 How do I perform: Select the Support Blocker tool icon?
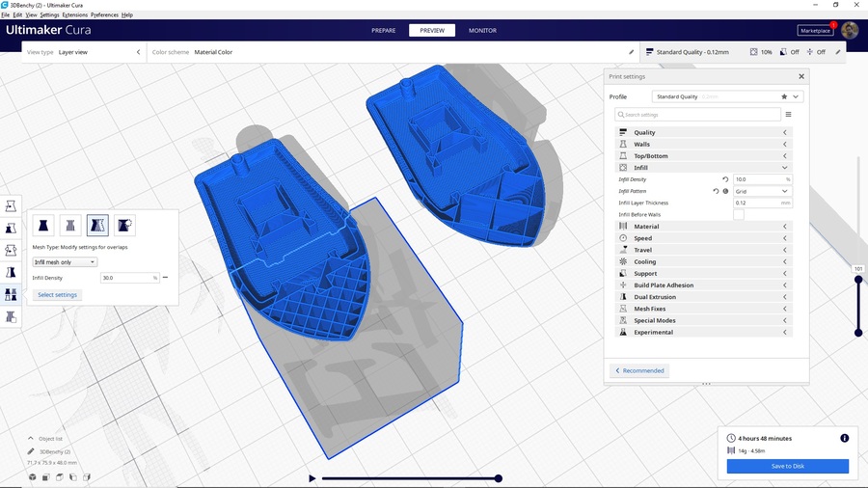click(x=11, y=316)
